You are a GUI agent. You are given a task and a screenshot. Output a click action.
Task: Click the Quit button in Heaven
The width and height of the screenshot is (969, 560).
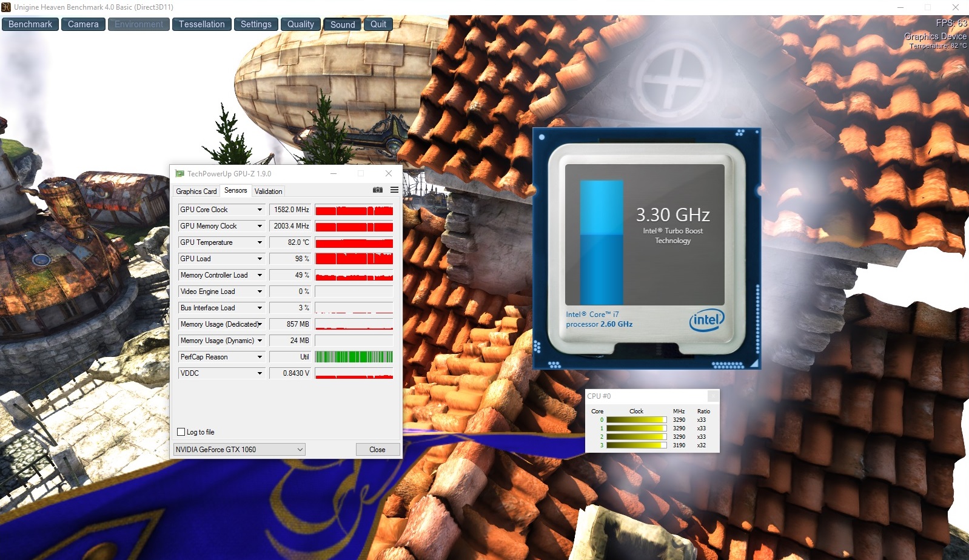pyautogui.click(x=378, y=24)
